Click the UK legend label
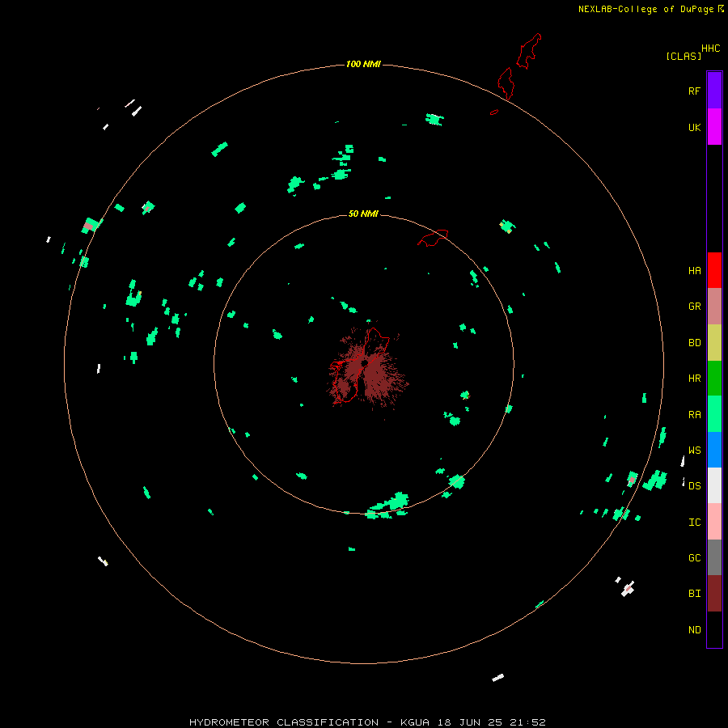Image resolution: width=728 pixels, height=728 pixels. (x=694, y=127)
